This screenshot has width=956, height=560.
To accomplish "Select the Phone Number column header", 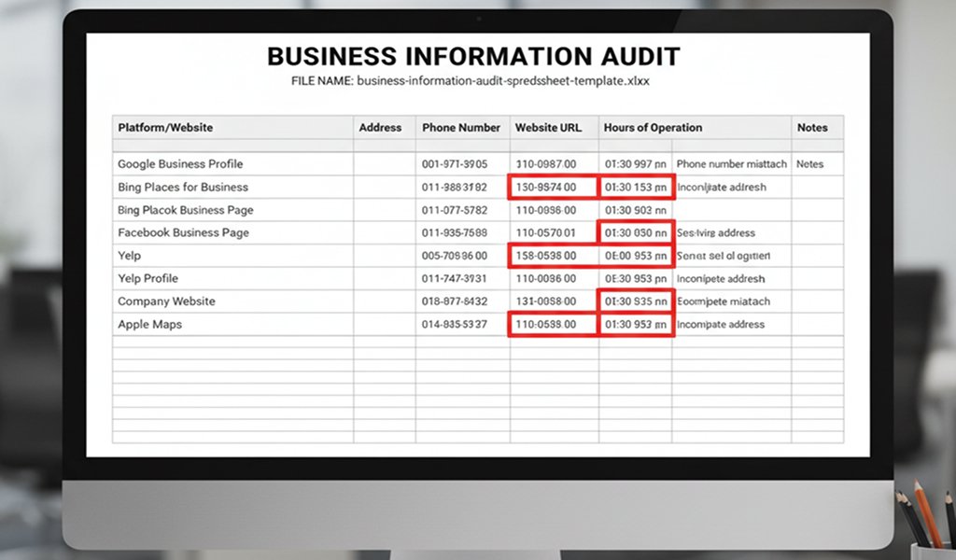I will click(463, 127).
